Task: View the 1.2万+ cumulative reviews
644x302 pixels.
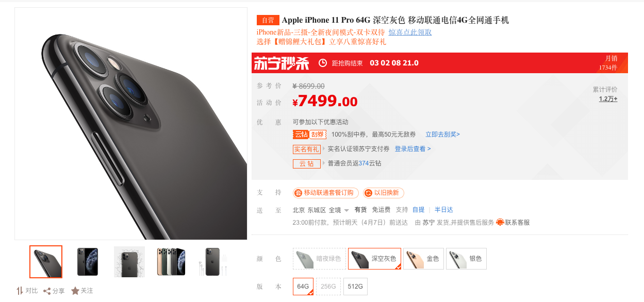Action: coord(608,99)
